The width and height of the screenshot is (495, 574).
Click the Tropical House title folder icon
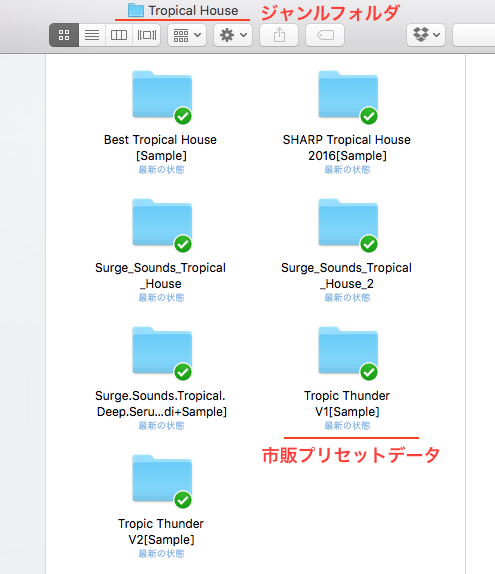tap(136, 10)
